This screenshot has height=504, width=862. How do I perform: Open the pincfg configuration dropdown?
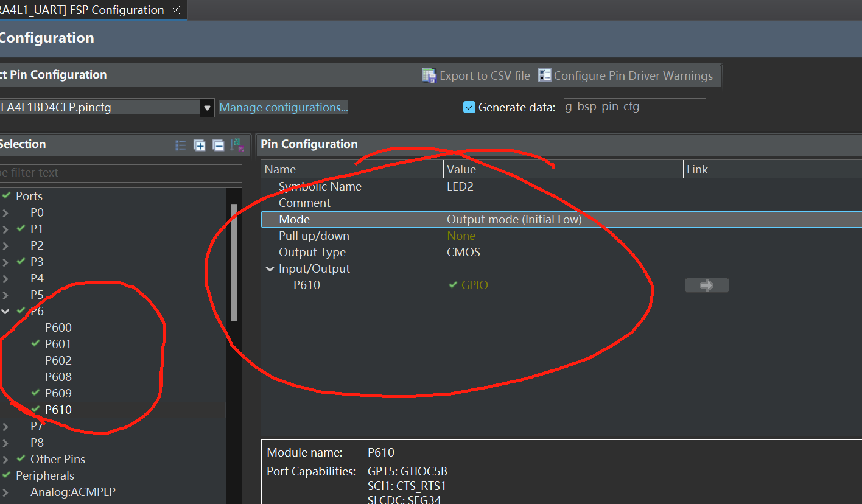[x=208, y=108]
